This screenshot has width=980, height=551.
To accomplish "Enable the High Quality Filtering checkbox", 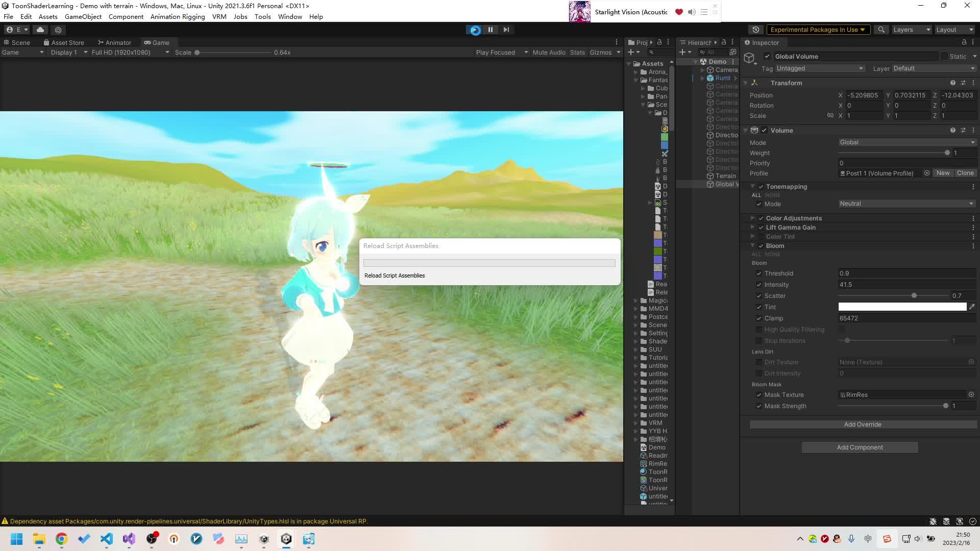I will (x=759, y=329).
